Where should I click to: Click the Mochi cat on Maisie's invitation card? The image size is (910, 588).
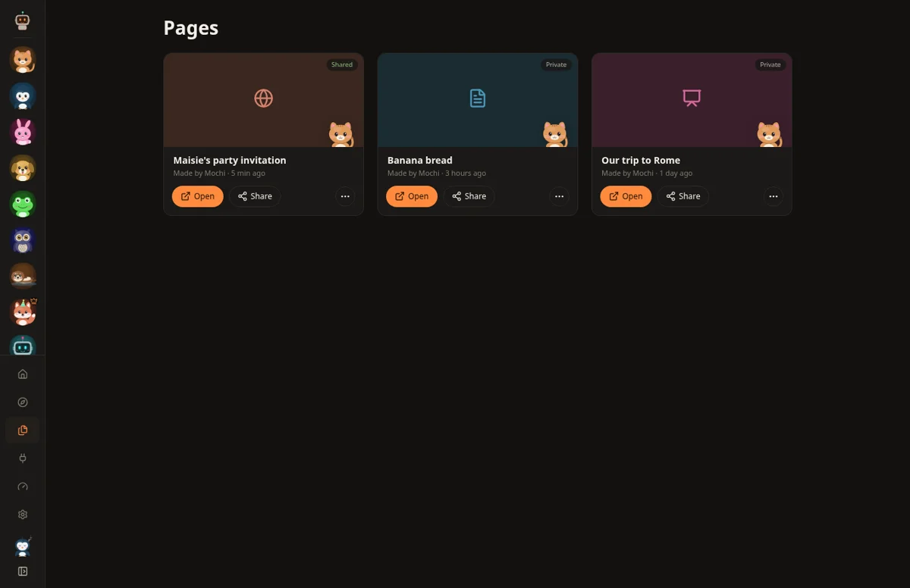pos(341,134)
